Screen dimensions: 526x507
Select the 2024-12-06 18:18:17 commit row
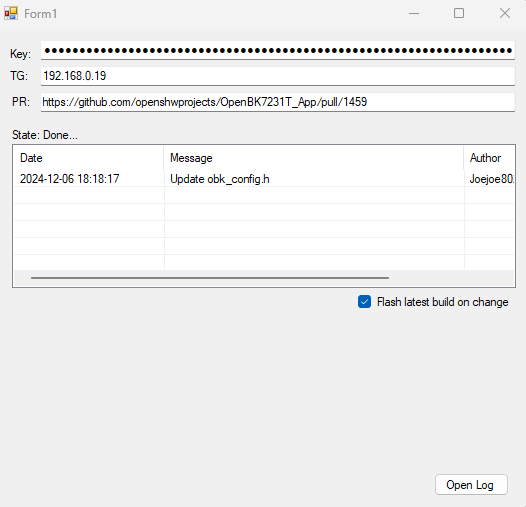coord(264,179)
